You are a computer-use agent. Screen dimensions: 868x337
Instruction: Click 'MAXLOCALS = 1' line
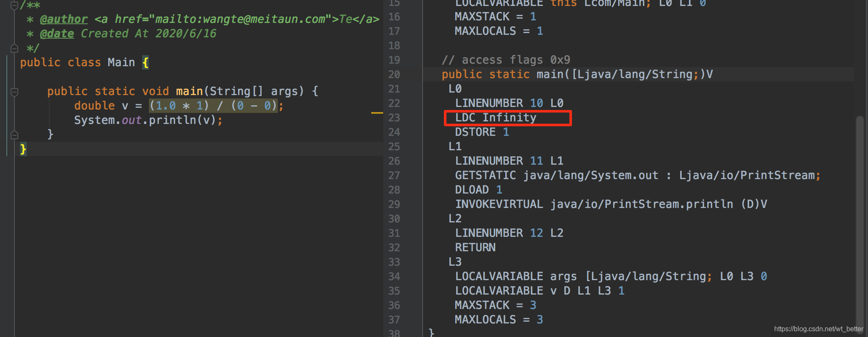click(499, 31)
